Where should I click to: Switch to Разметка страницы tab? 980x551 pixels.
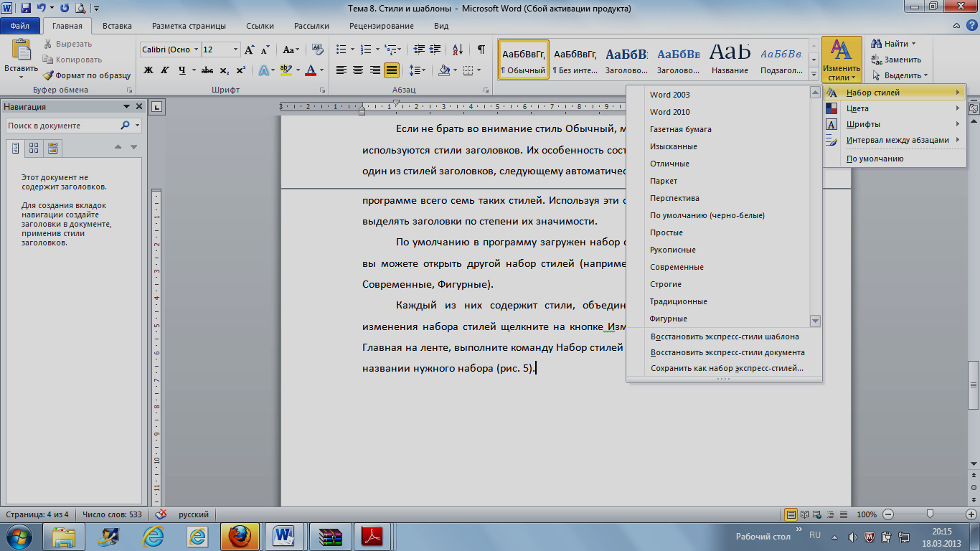(189, 26)
